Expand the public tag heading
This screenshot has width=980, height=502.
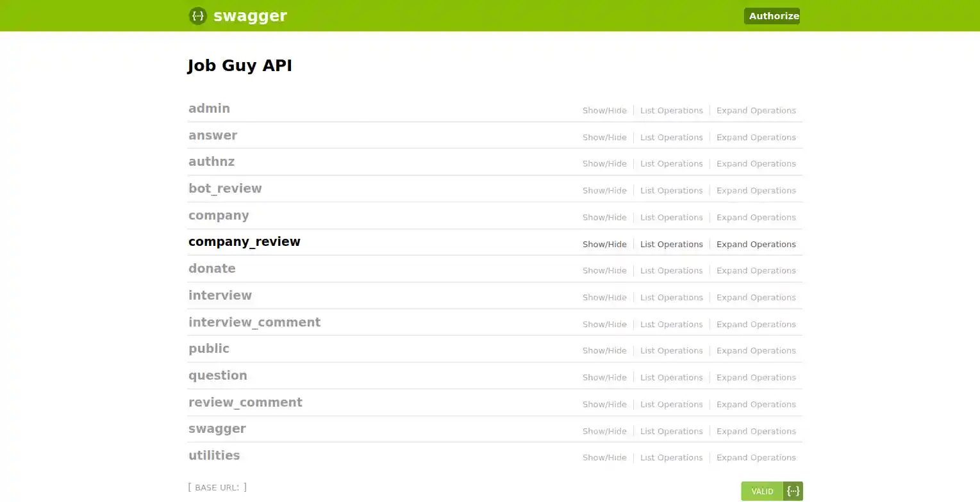[x=209, y=348]
